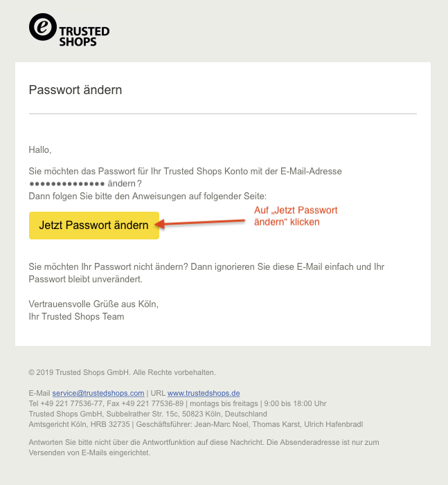
Task: Click the 'Ihr Trusted Shops Team' signature
Action: pyautogui.click(x=76, y=316)
